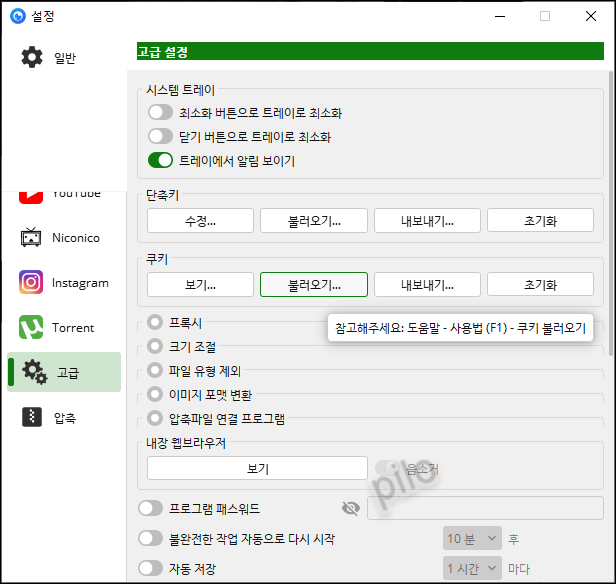
Task: Click 초기화 in 쿠키 section
Action: 541,285
